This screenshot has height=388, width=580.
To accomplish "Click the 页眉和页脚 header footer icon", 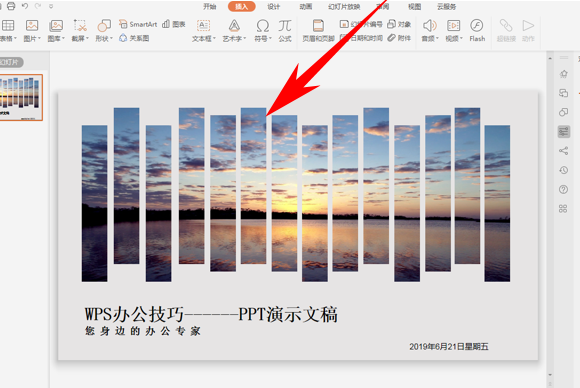I will coord(318,30).
